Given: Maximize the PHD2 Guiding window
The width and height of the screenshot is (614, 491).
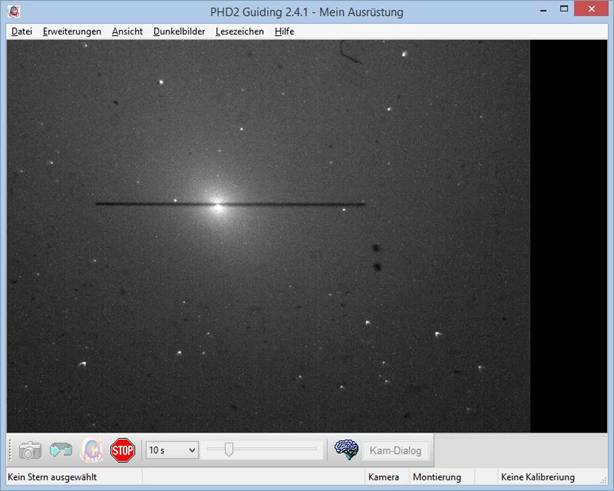Looking at the screenshot, I should click(x=555, y=10).
